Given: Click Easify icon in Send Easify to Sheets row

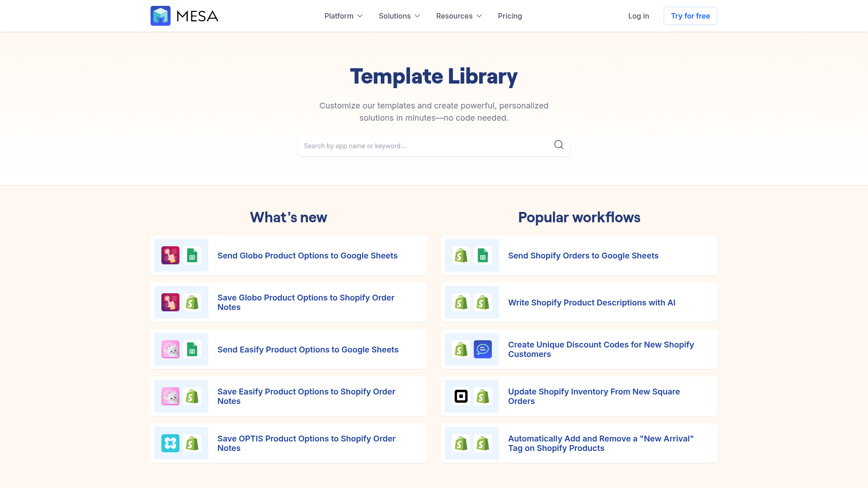Looking at the screenshot, I should [170, 349].
